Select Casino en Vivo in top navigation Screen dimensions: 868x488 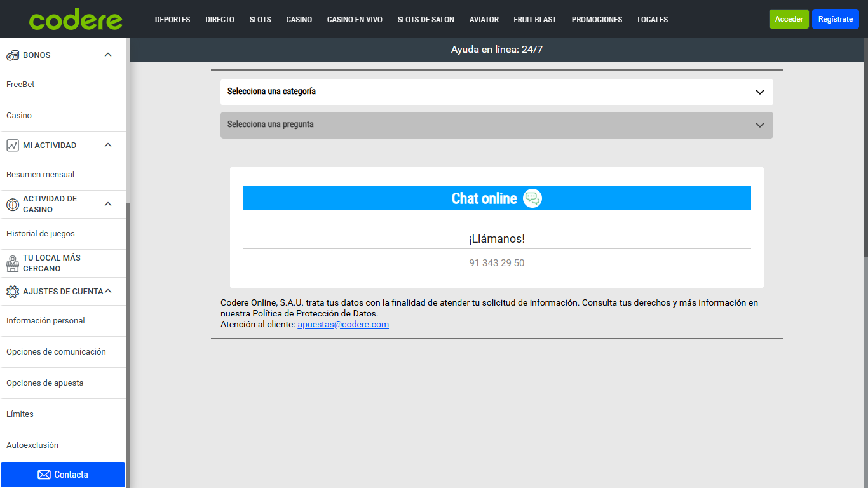click(355, 20)
